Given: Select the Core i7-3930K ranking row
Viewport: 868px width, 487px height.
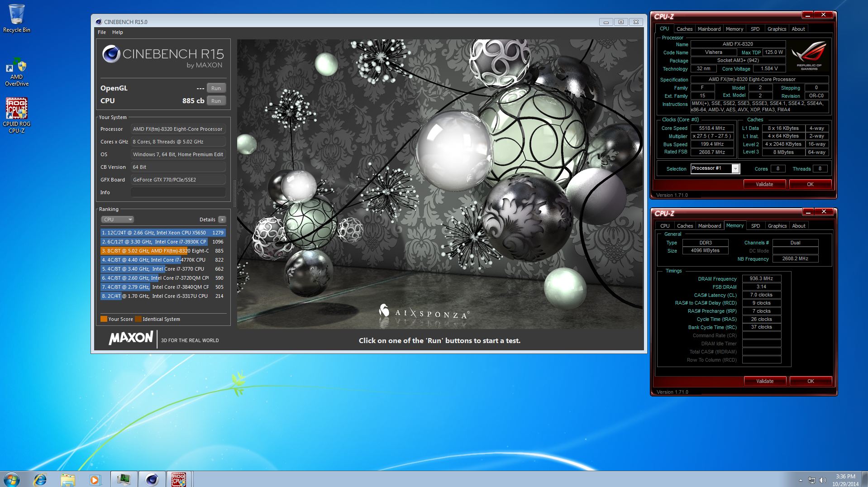Looking at the screenshot, I should tap(163, 242).
